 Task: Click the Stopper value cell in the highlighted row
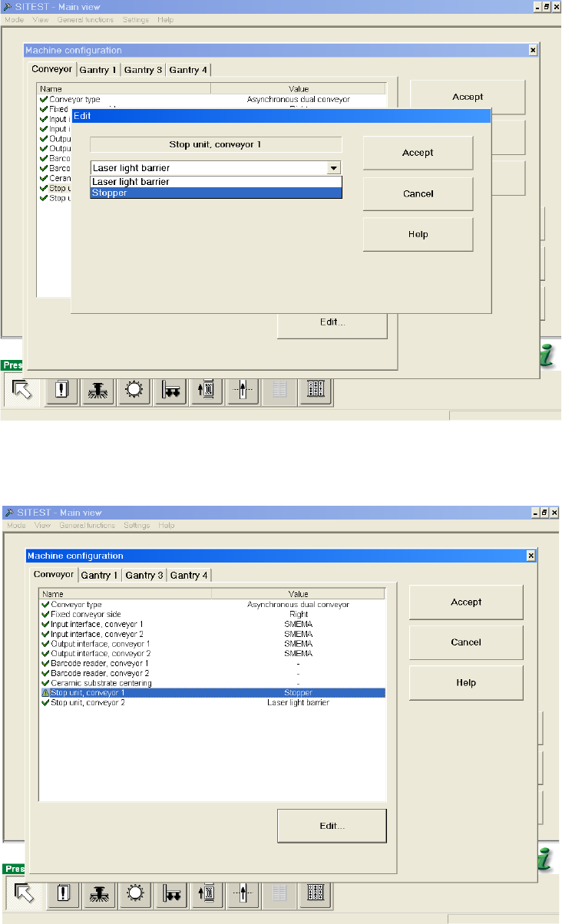point(298,693)
